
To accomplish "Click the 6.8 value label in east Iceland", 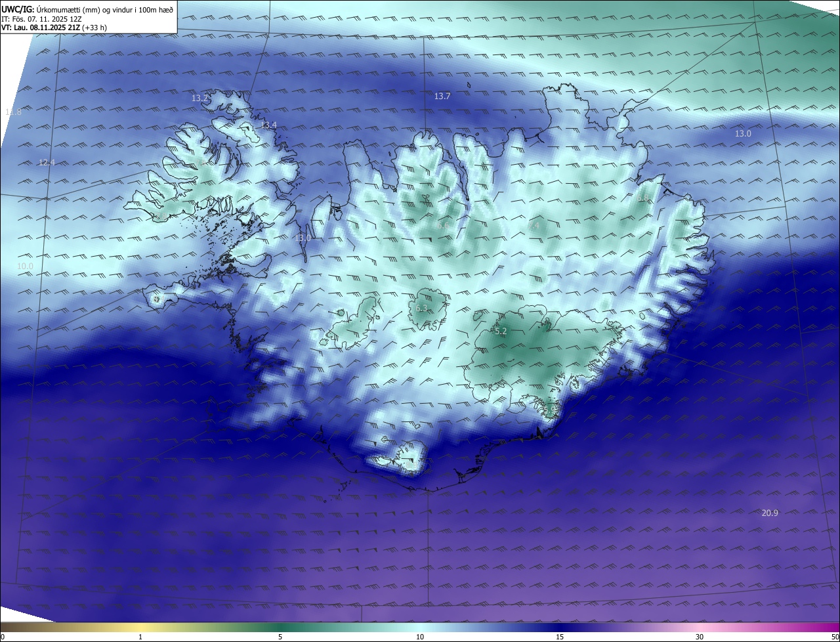I will pos(642,198).
